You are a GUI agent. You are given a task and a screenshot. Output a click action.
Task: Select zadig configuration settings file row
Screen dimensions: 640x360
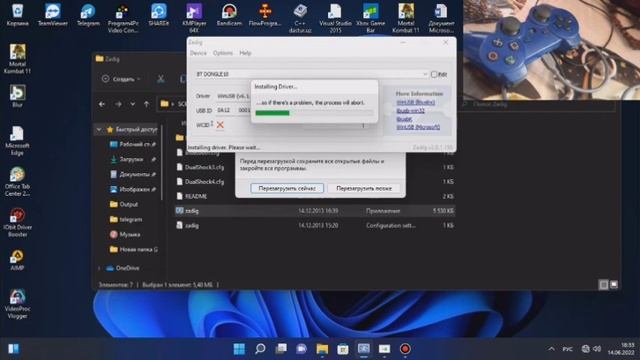click(314, 225)
